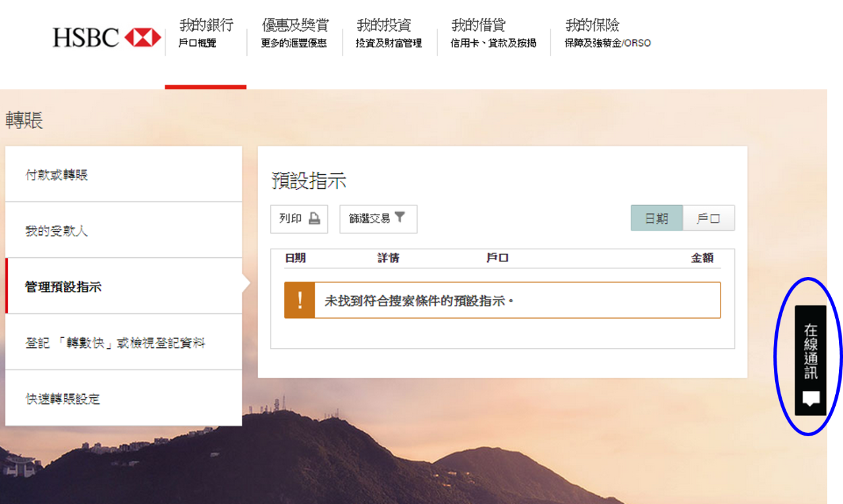Viewport: 843px width, 504px height.
Task: Open the 我的銀行 menu
Action: click(x=206, y=34)
